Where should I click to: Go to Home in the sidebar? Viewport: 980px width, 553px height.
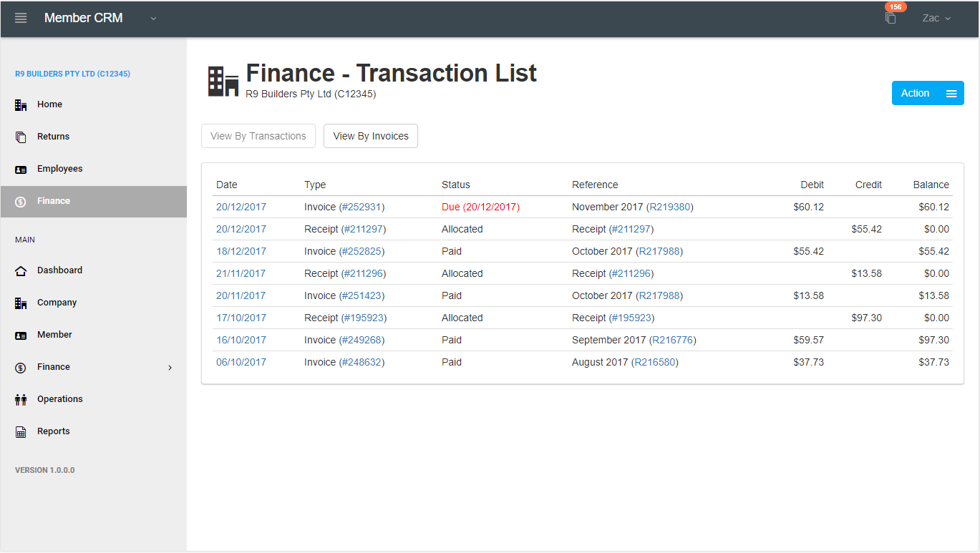tap(93, 104)
